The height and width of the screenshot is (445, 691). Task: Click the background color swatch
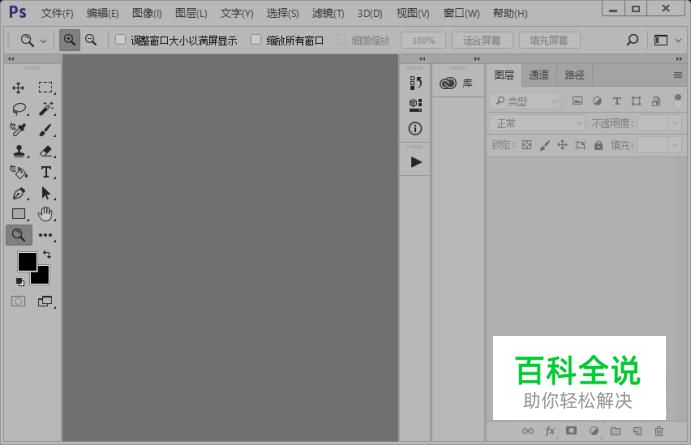click(41, 277)
